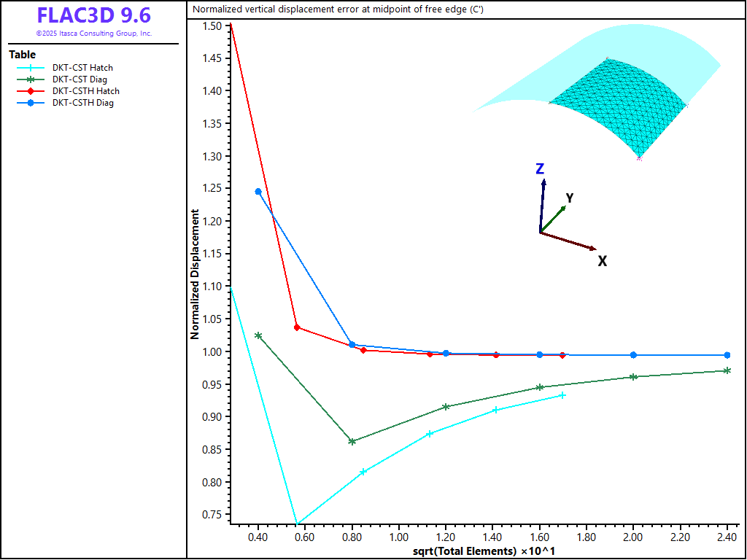Select the blue DKT-CSTH Diag legend marker
The height and width of the screenshot is (560, 747).
coord(31,103)
